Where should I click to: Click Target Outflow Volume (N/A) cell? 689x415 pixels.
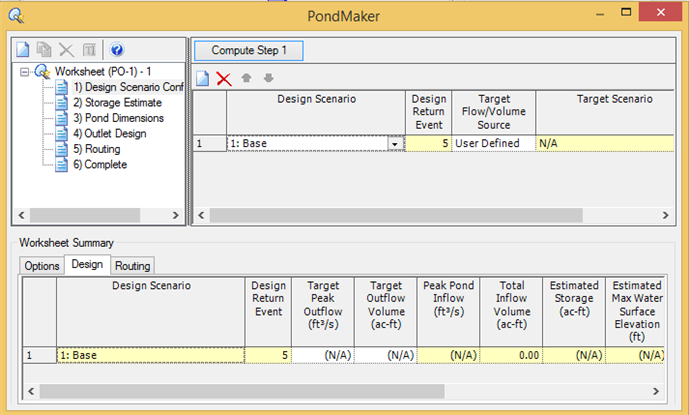pos(385,355)
